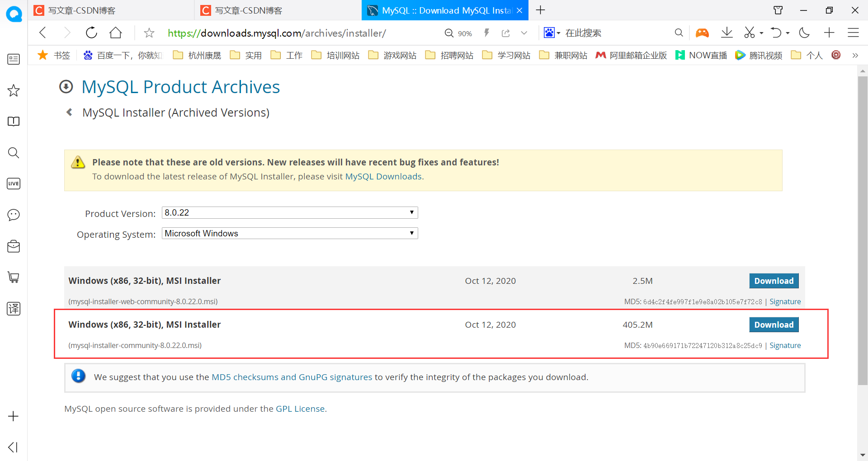The height and width of the screenshot is (461, 868).
Task: Open Signature link for mysql-installer-community-8.0.22.0.msi
Action: click(785, 345)
